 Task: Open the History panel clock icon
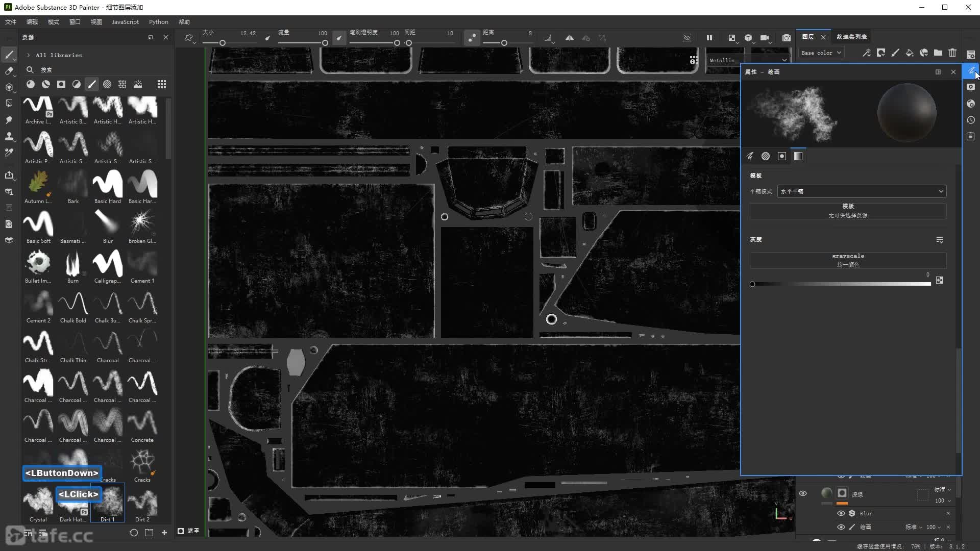[x=971, y=120]
